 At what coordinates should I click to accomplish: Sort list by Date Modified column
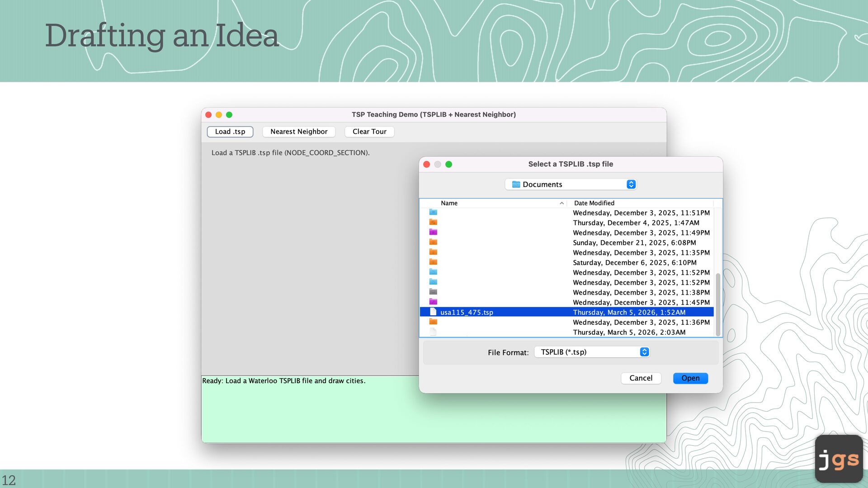[594, 203]
